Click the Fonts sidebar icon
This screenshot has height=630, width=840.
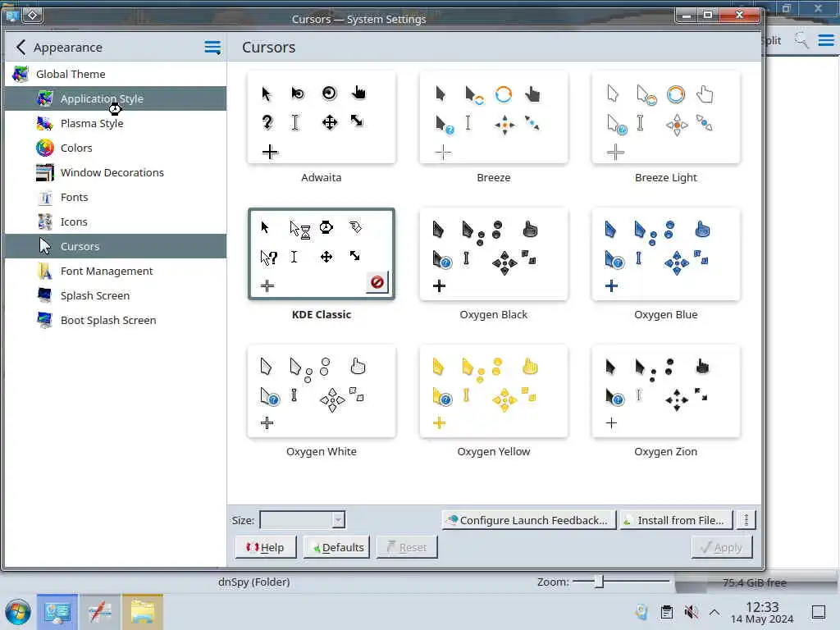(x=45, y=197)
